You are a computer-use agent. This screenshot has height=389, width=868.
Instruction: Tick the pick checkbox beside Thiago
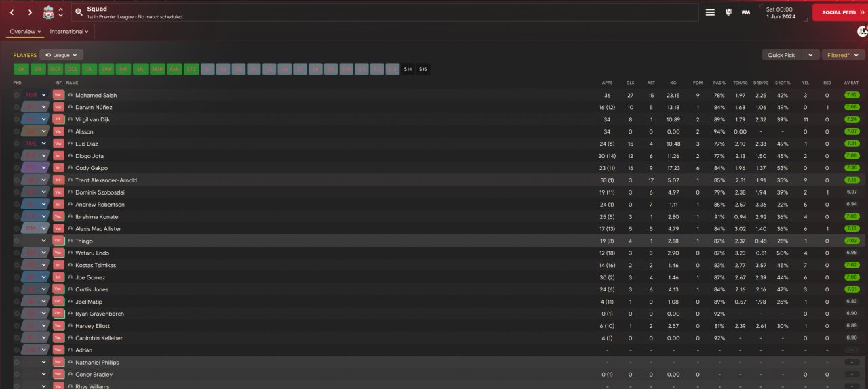(x=17, y=241)
